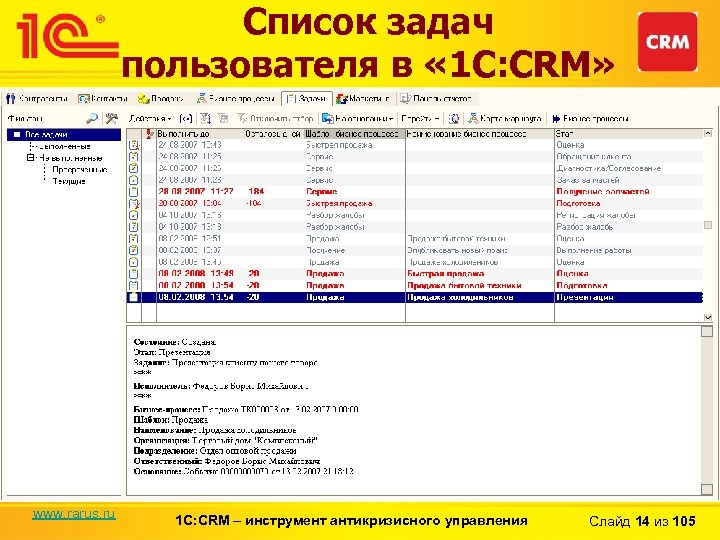Click the filter settings tools icon

(x=112, y=118)
